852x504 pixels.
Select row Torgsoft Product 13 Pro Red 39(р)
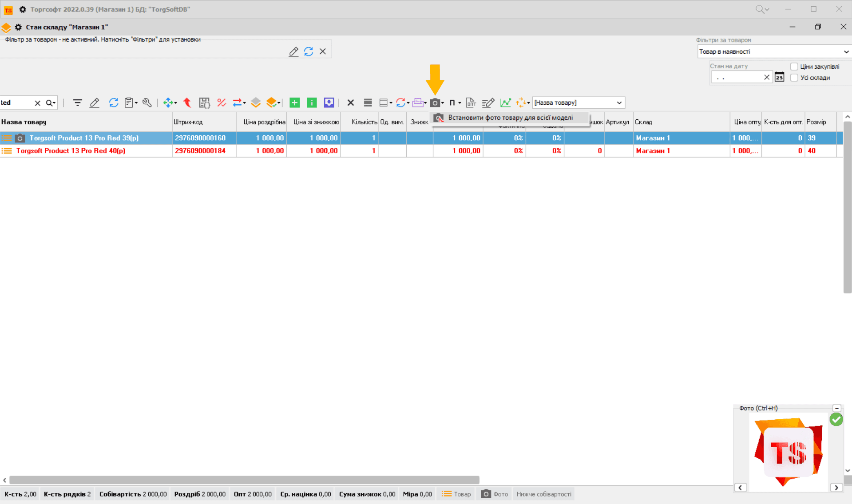[421, 138]
